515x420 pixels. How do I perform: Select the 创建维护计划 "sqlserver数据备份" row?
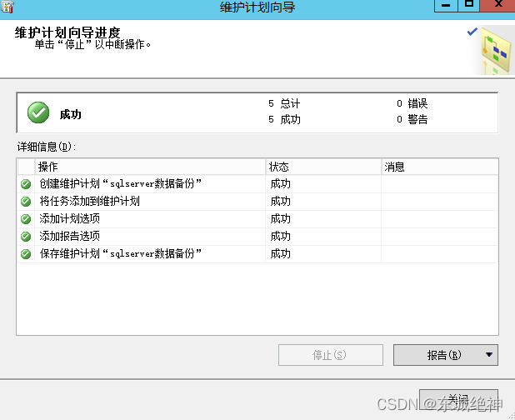[257, 184]
